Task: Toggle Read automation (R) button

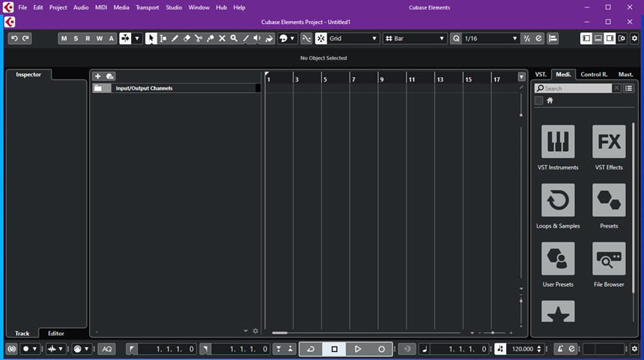Action: coord(88,39)
